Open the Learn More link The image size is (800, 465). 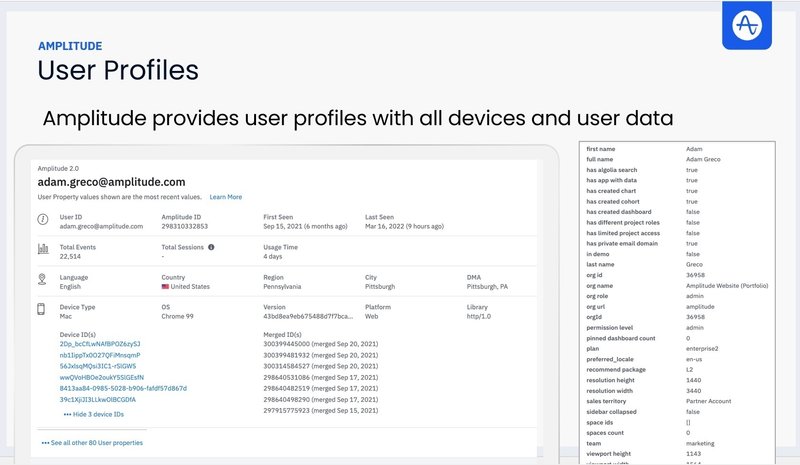pyautogui.click(x=226, y=197)
